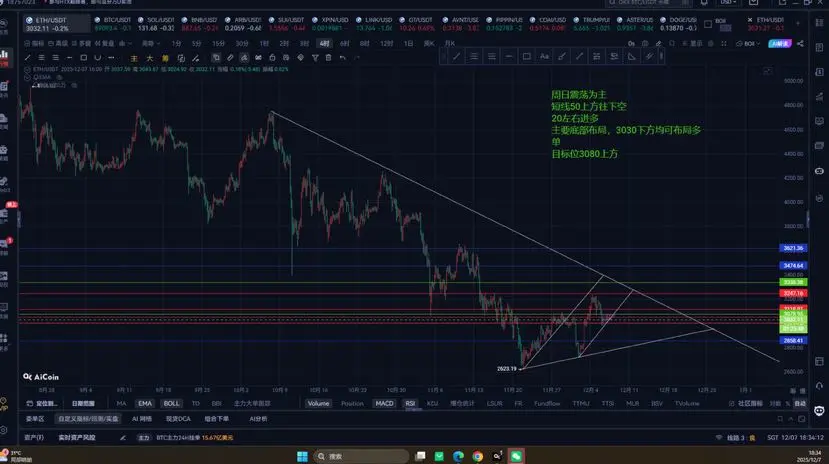Toggle the RSI indicator
Screen dimensions: 829x464
[410, 403]
